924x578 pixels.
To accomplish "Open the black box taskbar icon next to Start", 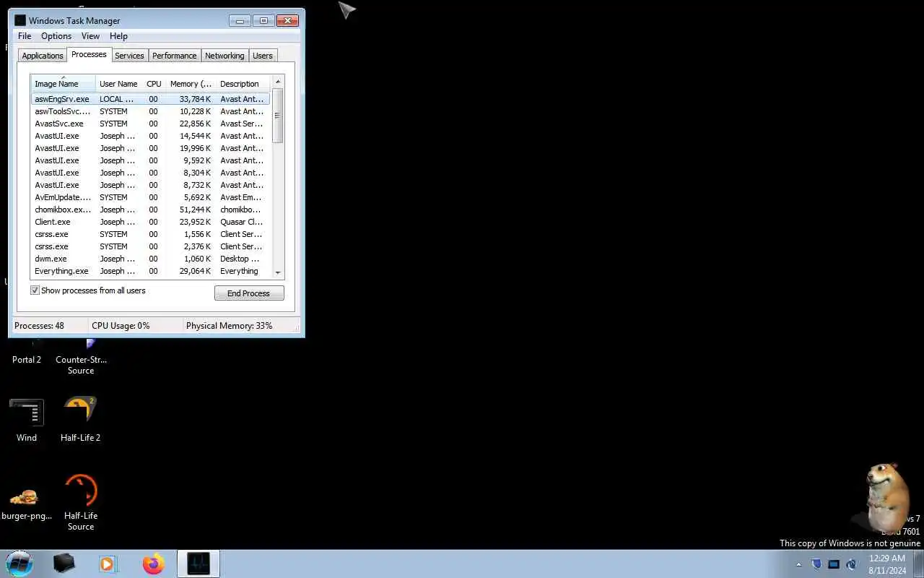I will tap(64, 564).
